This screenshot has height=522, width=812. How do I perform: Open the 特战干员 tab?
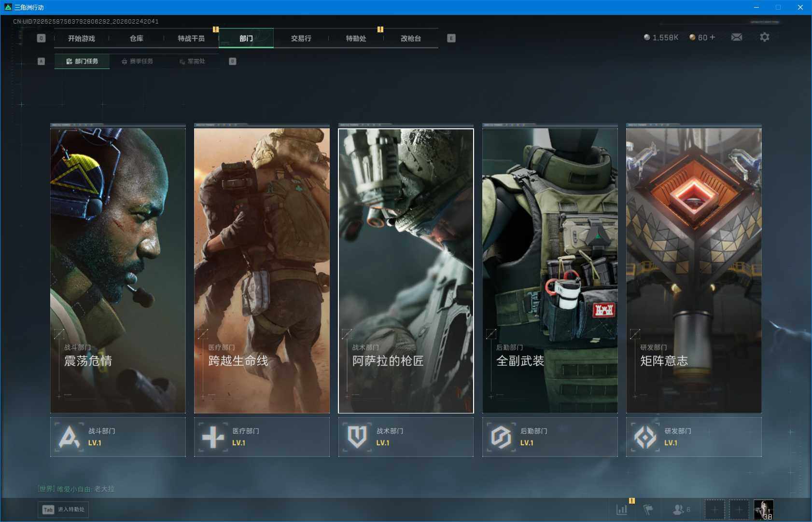tap(191, 38)
